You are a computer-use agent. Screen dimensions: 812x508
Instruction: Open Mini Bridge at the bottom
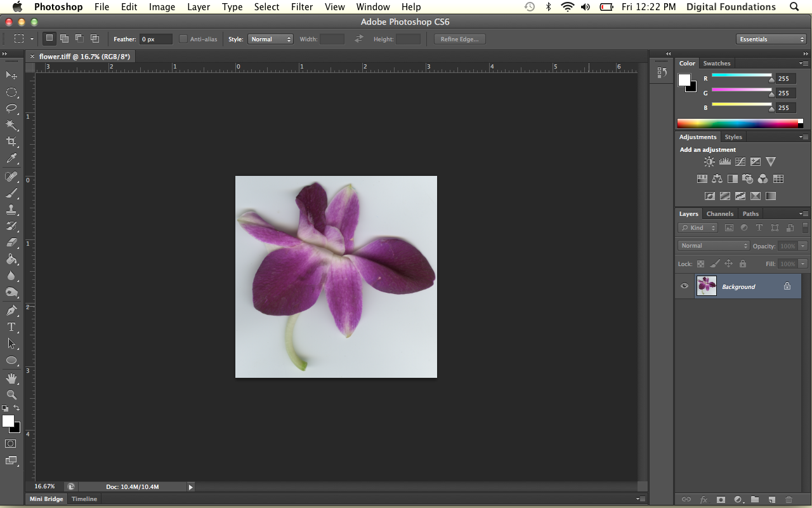coord(46,499)
